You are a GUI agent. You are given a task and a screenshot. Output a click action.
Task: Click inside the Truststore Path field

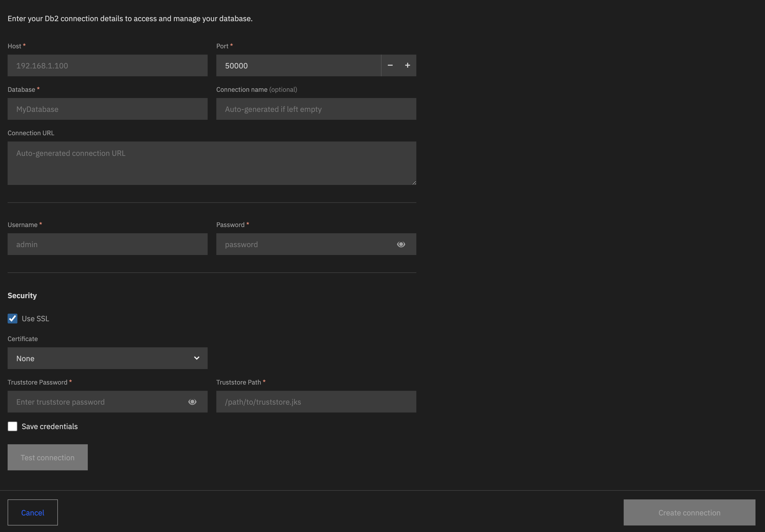click(316, 402)
